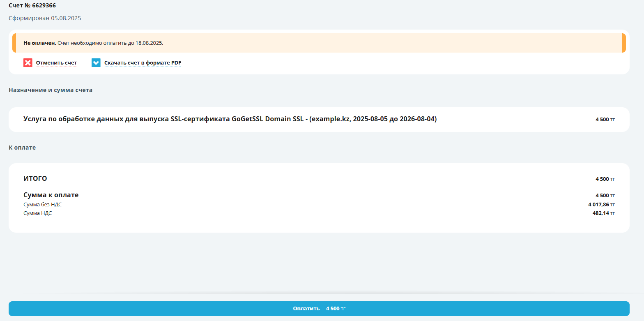Click the blue download arrow icon
Screen dimensions: 644x321
[x=96, y=63]
